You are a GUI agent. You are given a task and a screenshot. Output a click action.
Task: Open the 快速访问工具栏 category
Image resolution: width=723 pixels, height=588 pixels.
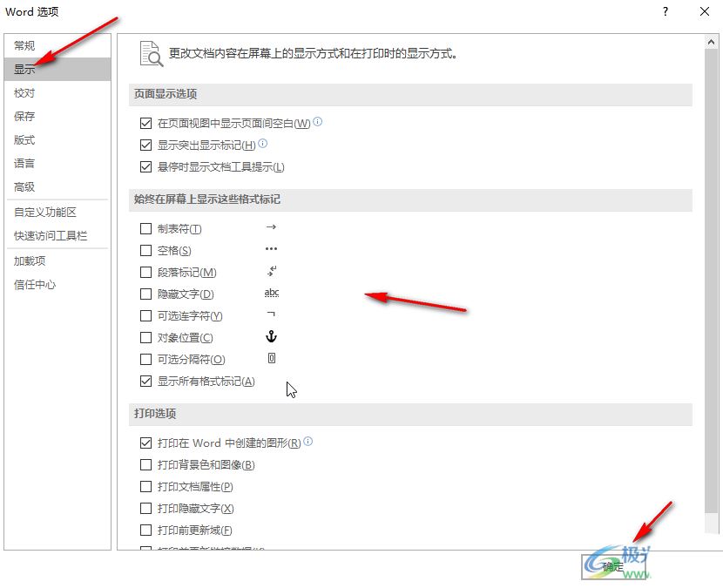(x=57, y=236)
